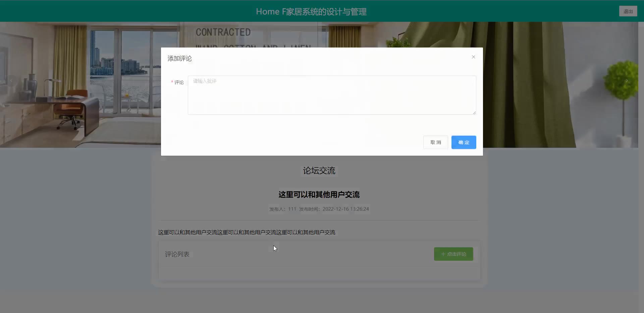
Task: Select the page title Home F家居系统的设计与管理
Action: coord(311,12)
